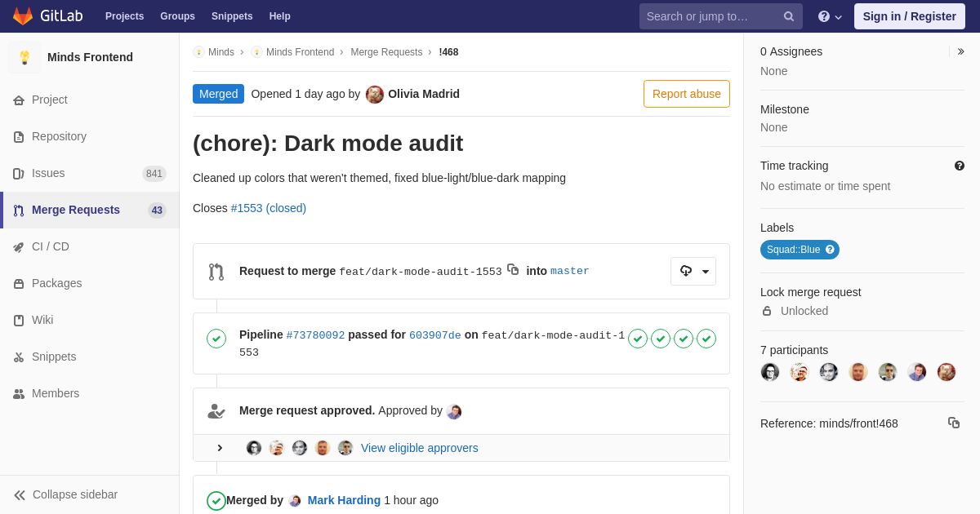Screen dimensions: 980x514
Task: Click the Minds Frontend project title
Action: coord(90,57)
